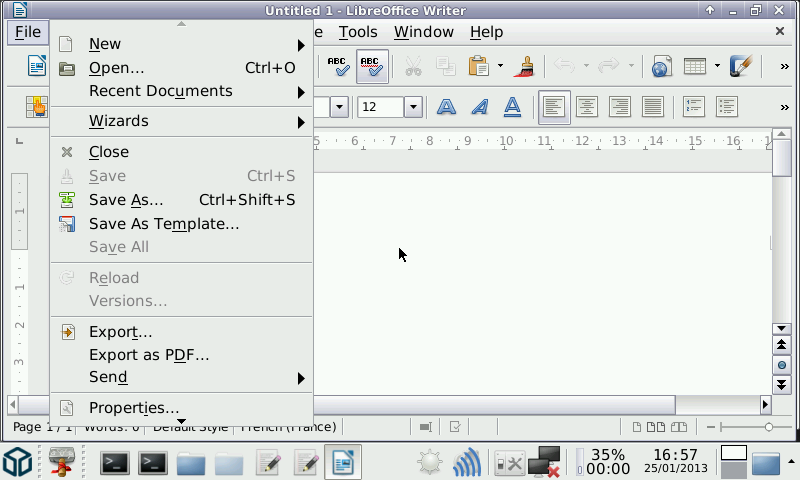This screenshot has width=800, height=480.
Task: Click the Hyperlink globe icon
Action: 661,67
